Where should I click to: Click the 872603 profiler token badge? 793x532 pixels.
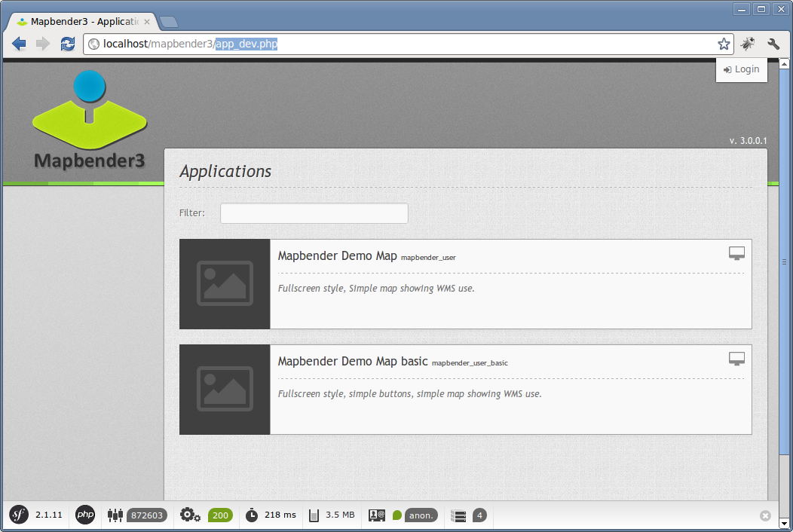click(147, 515)
